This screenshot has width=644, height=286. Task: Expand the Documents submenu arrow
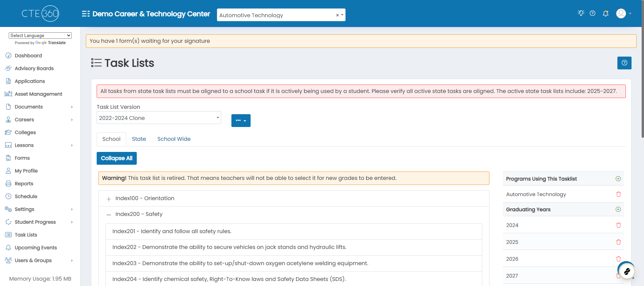coord(72,107)
